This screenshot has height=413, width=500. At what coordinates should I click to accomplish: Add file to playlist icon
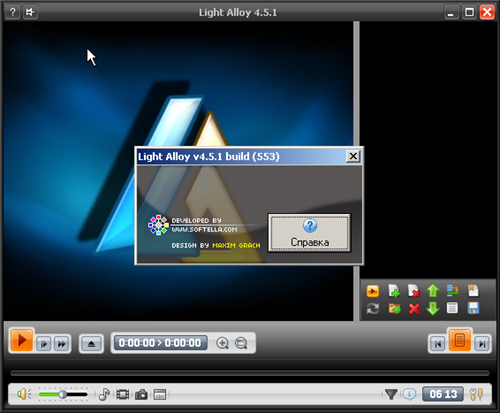pyautogui.click(x=394, y=291)
